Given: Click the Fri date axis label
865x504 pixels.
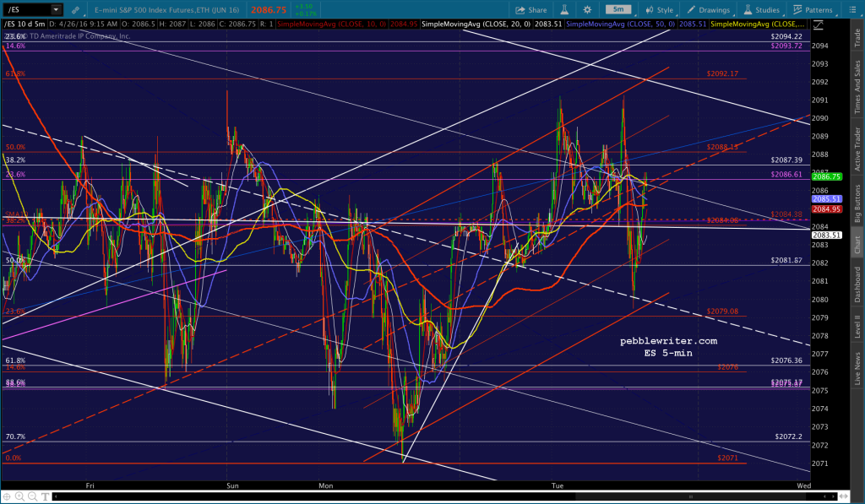Looking at the screenshot, I should (90, 485).
